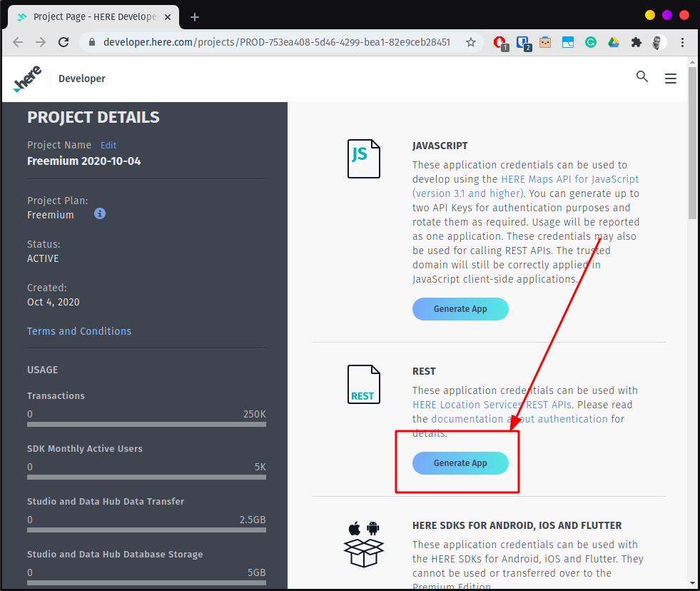The height and width of the screenshot is (591, 700).
Task: Open the hamburger navigation menu
Action: (670, 79)
